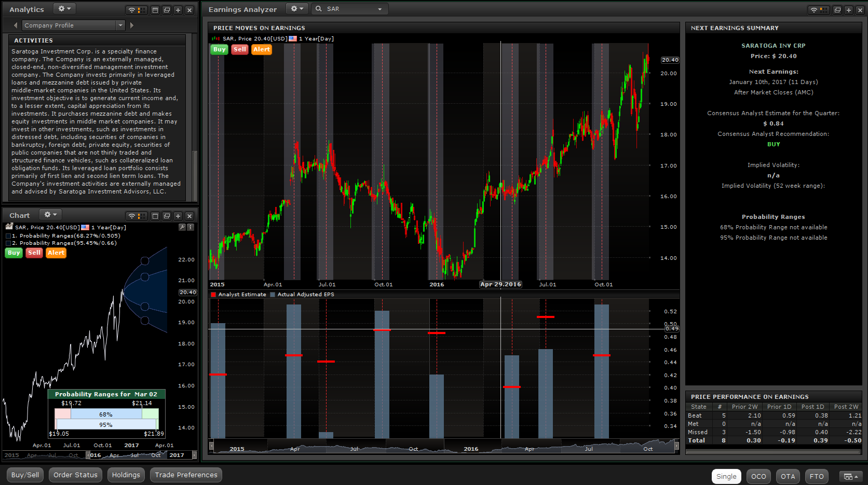Open the Holdings tab
The height and width of the screenshot is (485, 868).
pyautogui.click(x=126, y=475)
